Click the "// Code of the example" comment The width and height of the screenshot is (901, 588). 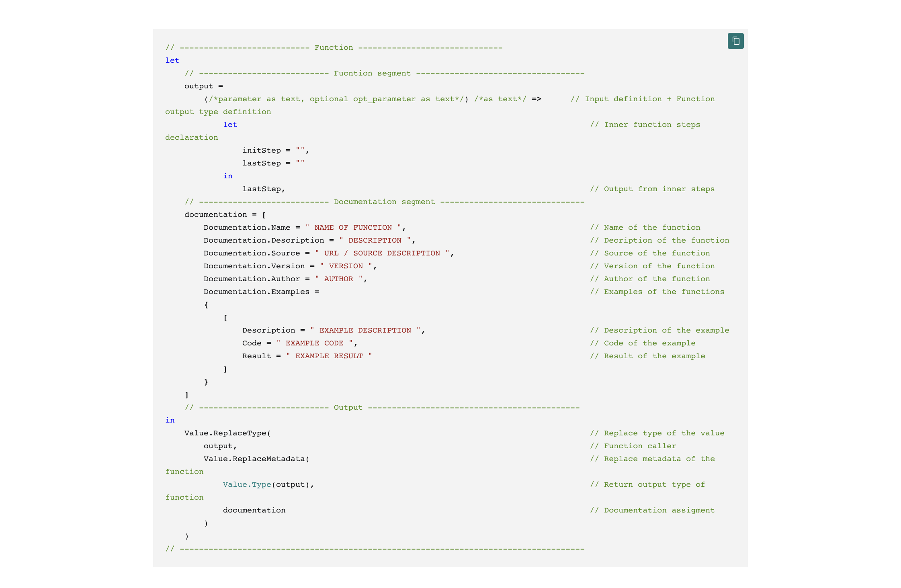click(x=643, y=343)
